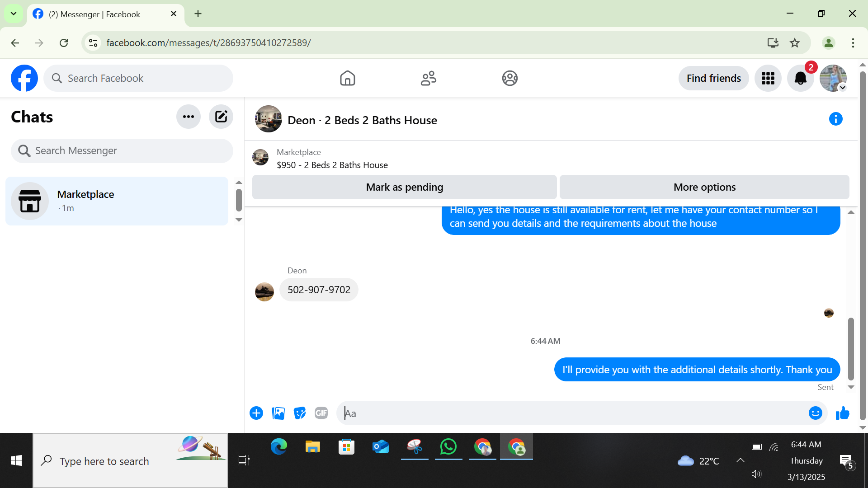868x488 pixels.
Task: Open the Facebook Home icon
Action: (347, 78)
